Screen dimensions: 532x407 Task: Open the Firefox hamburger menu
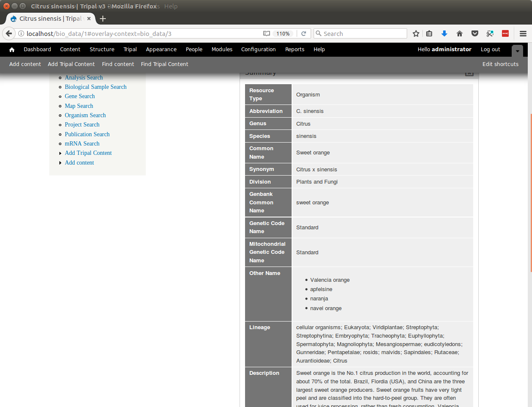[x=523, y=34]
